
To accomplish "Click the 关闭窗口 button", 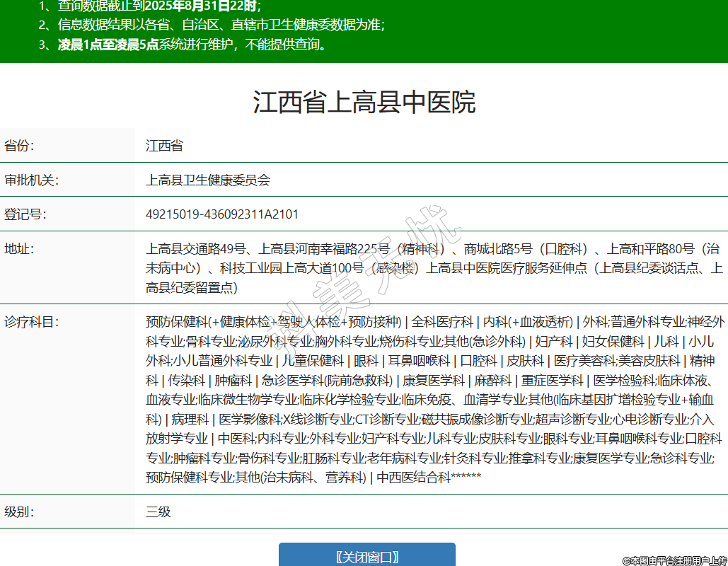I will coord(366,556).
